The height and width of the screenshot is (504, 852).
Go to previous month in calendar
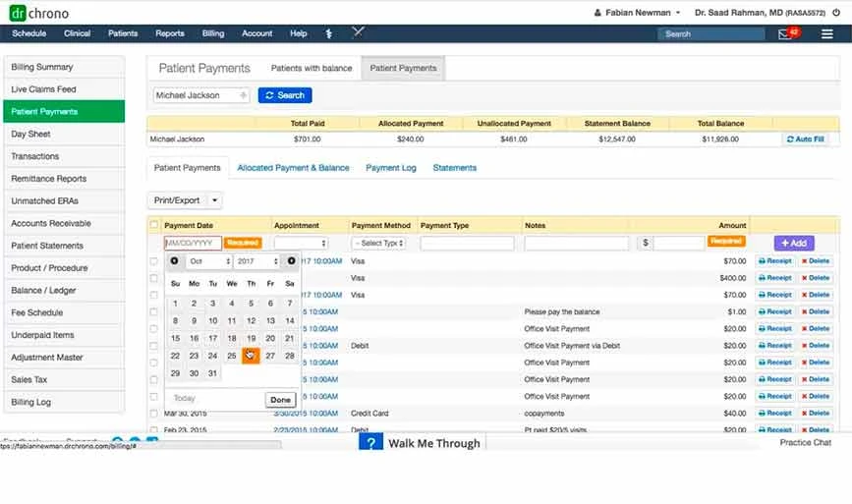tap(174, 261)
